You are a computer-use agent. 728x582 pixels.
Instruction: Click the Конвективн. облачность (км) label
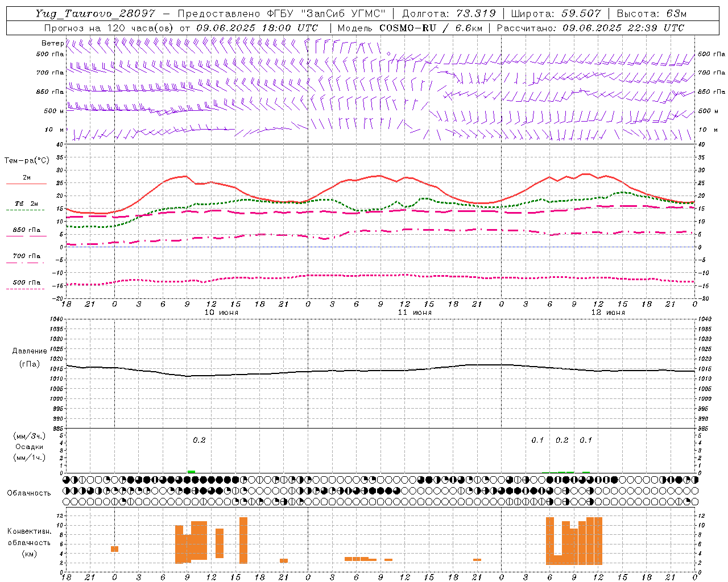tap(29, 542)
